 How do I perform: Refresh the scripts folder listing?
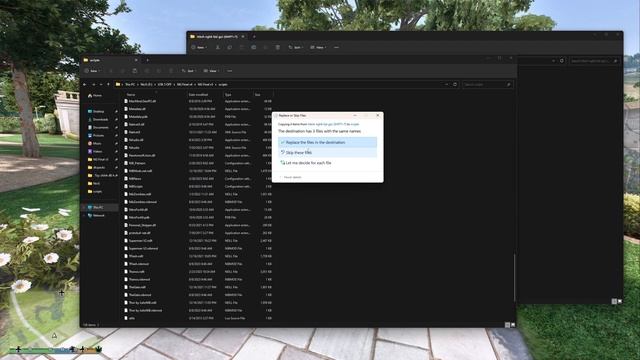click(455, 84)
